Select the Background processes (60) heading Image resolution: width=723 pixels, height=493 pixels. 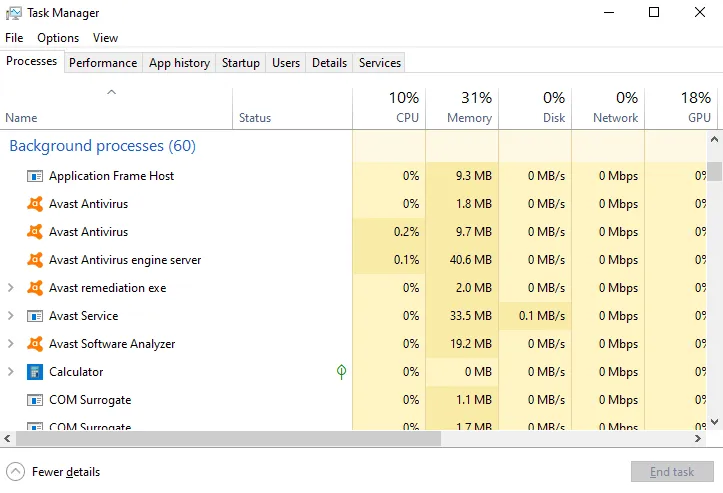(102, 146)
